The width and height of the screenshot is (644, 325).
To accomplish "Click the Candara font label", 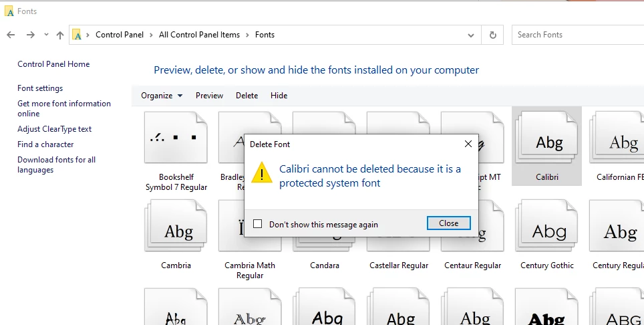I will 325,265.
